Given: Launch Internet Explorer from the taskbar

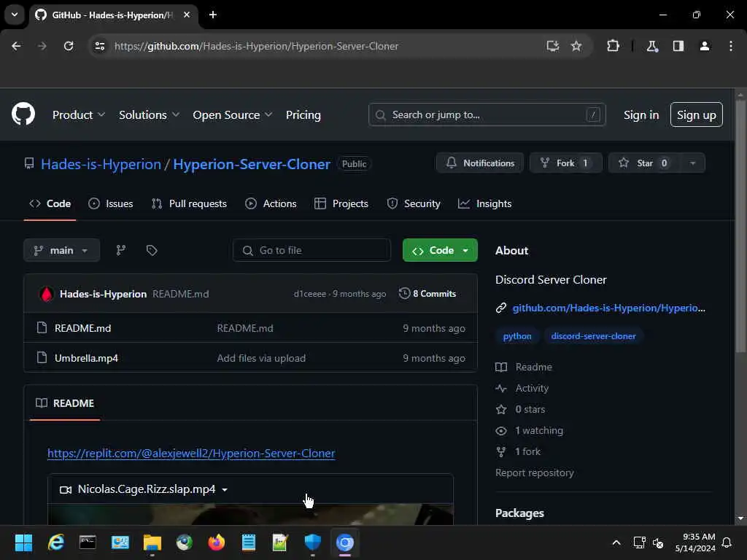Looking at the screenshot, I should (x=56, y=542).
